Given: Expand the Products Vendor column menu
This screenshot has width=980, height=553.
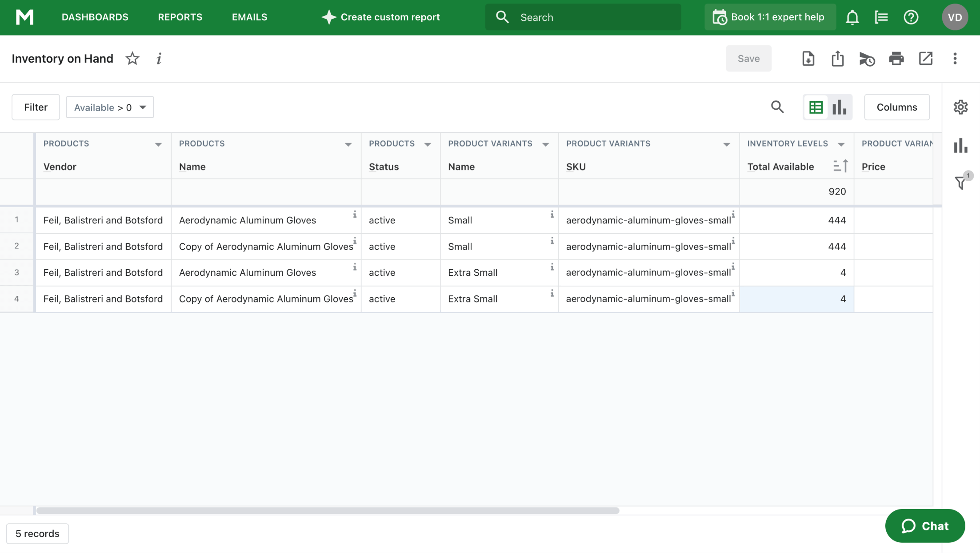Looking at the screenshot, I should tap(159, 144).
